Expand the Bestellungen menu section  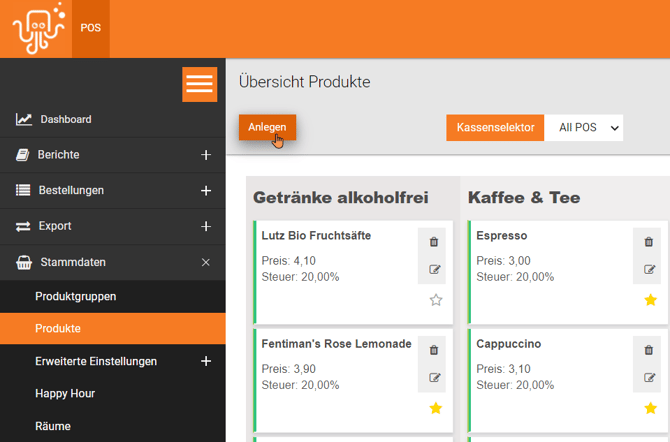(x=206, y=191)
